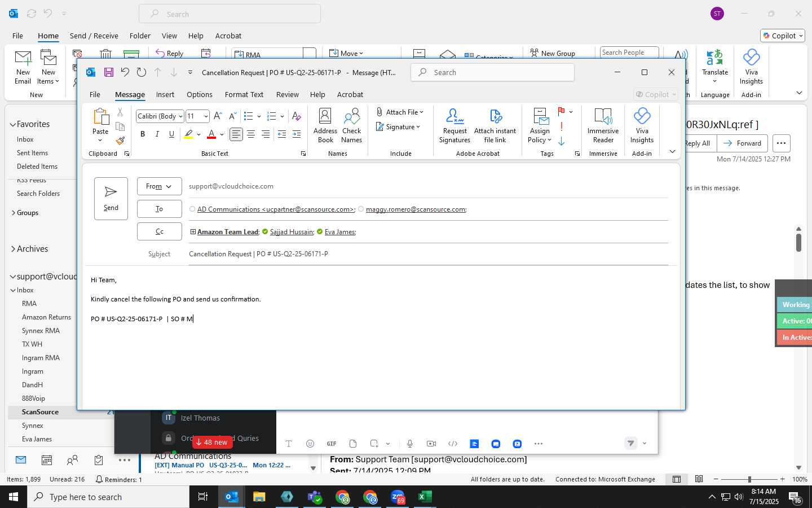Increase font size with Grow Font
The image size is (812, 508).
(x=218, y=116)
